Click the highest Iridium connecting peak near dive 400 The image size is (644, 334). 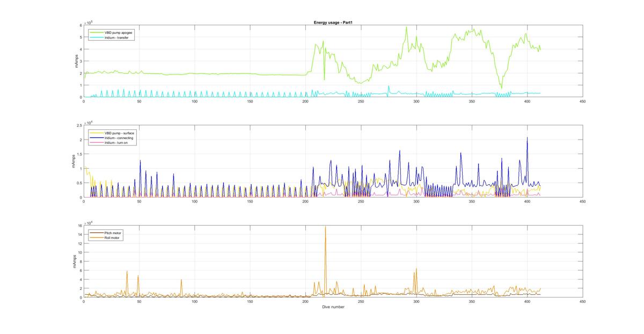point(527,138)
